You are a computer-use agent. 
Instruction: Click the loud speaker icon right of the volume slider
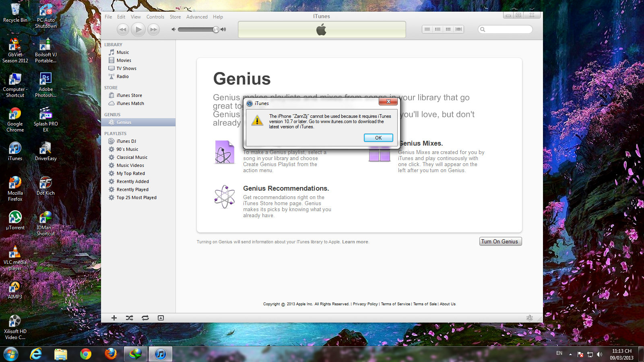(223, 29)
